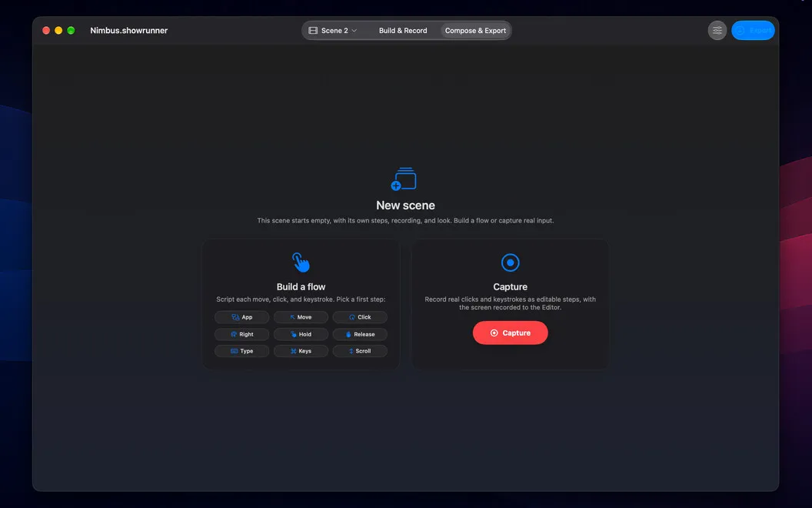Open the settings sliders icon in the title bar
This screenshot has width=812, height=508.
[717, 31]
